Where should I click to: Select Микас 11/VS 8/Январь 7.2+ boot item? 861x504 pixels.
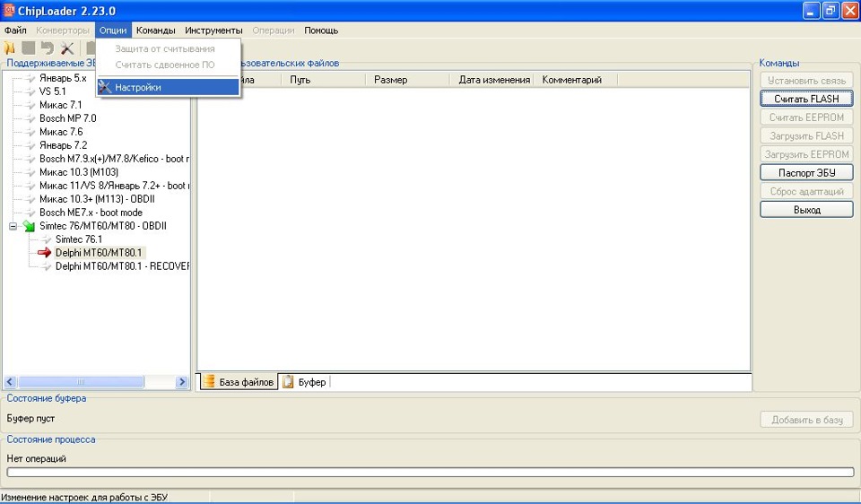114,186
